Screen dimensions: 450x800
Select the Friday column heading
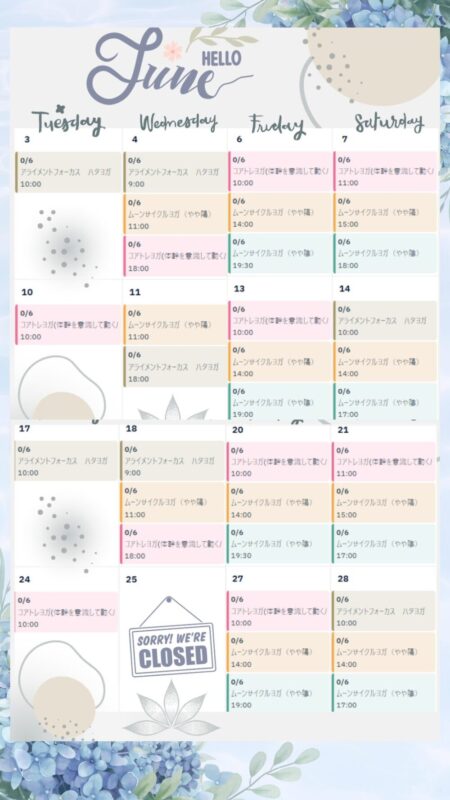277,126
